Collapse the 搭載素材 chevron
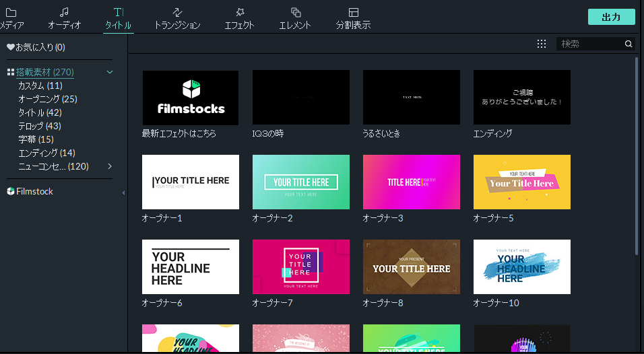The image size is (644, 354). pyautogui.click(x=110, y=72)
